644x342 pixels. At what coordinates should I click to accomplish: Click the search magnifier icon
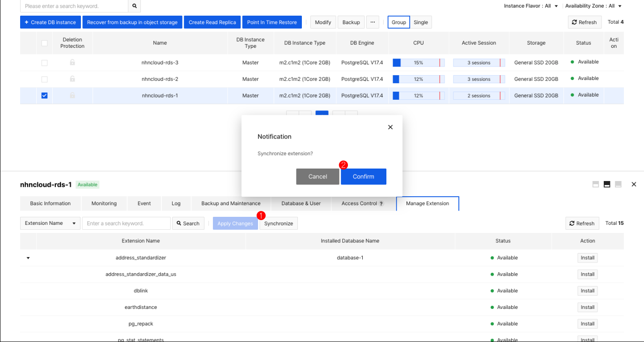134,6
